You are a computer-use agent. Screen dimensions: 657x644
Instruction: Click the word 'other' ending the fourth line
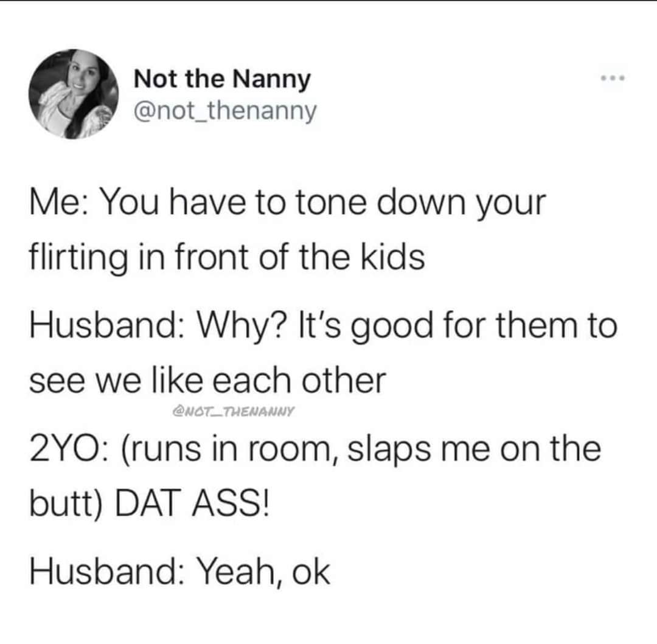(344, 380)
